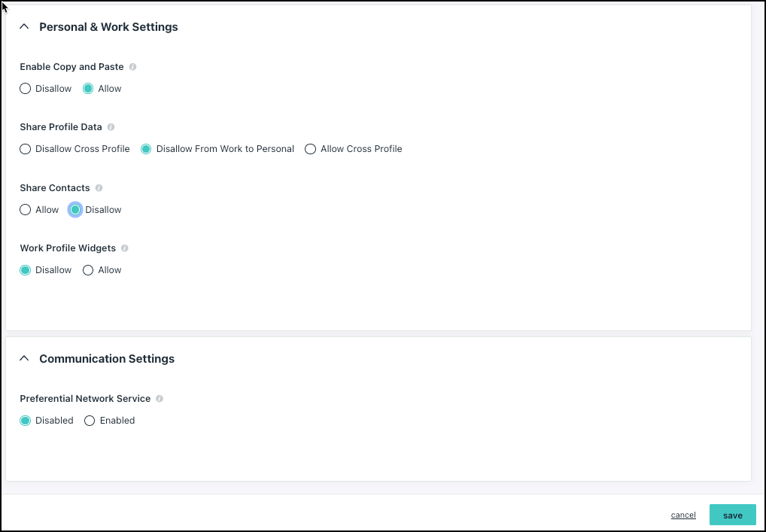Click info icon beside Enable Copy and Paste
766x532 pixels.
132,67
